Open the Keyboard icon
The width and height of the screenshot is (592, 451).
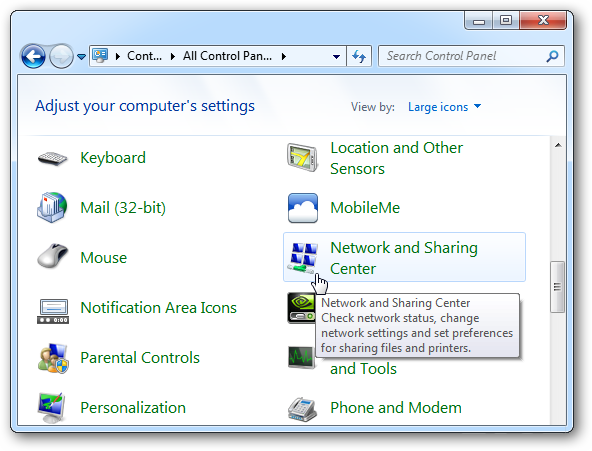[x=52, y=158]
